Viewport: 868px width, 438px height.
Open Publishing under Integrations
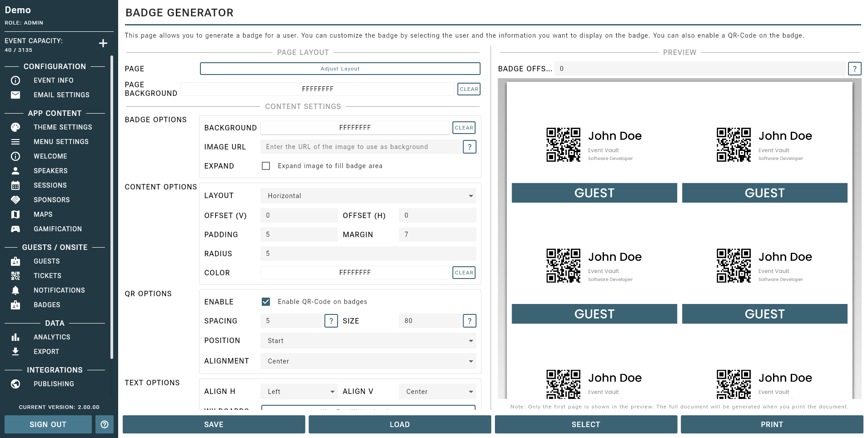pyautogui.click(x=54, y=384)
